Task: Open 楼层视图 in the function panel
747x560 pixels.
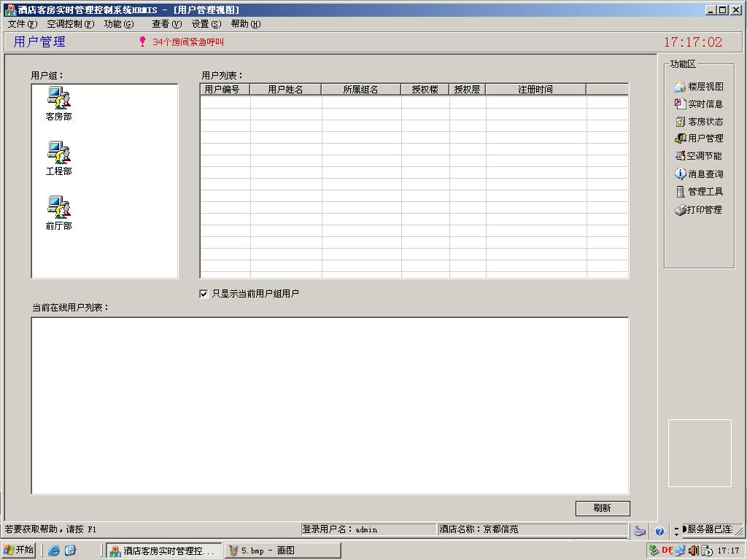Action: click(x=699, y=87)
